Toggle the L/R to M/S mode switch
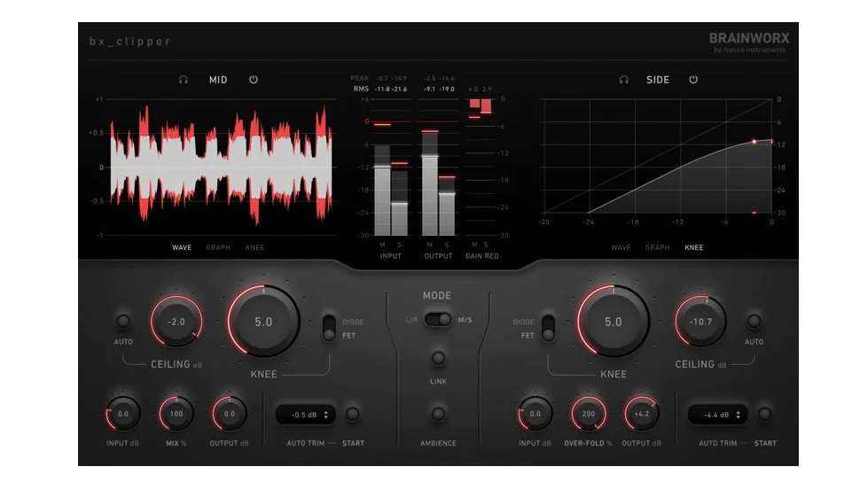The height and width of the screenshot is (490, 868). [438, 320]
